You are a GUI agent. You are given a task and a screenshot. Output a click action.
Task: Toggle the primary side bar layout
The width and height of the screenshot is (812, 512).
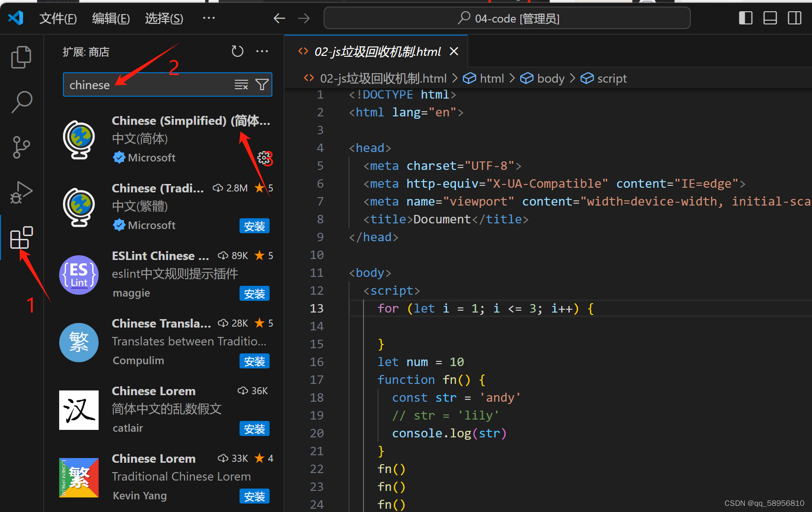point(746,18)
